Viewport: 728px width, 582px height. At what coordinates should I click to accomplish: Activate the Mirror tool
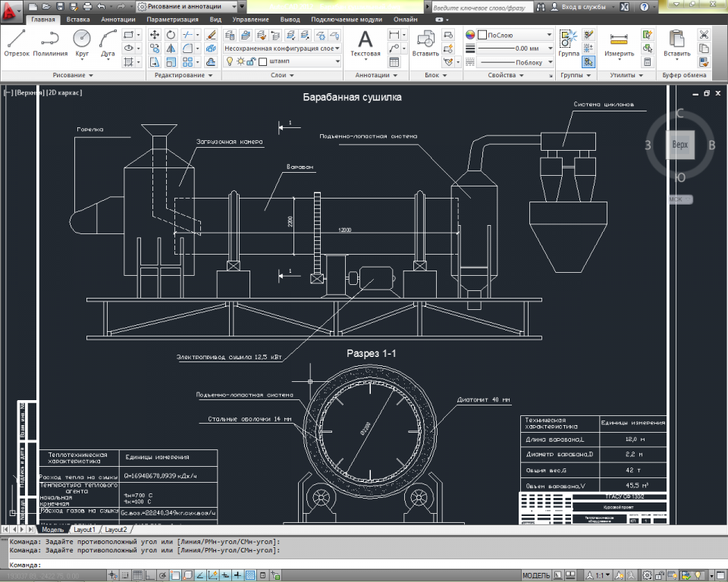coord(171,48)
